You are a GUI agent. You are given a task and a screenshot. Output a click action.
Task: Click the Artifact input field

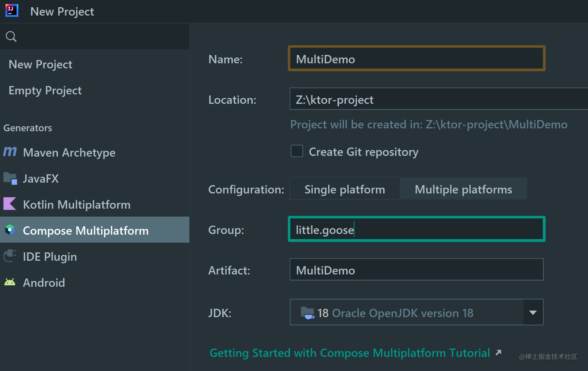click(x=416, y=270)
